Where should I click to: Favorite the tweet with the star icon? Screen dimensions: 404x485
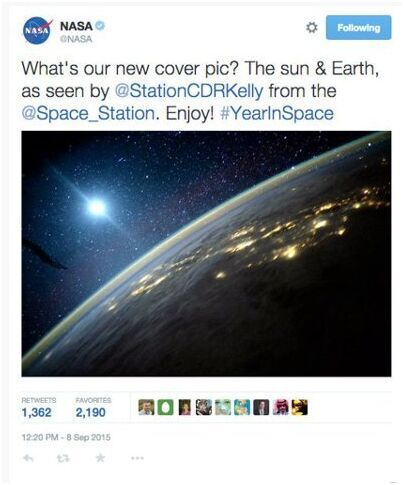tap(100, 458)
